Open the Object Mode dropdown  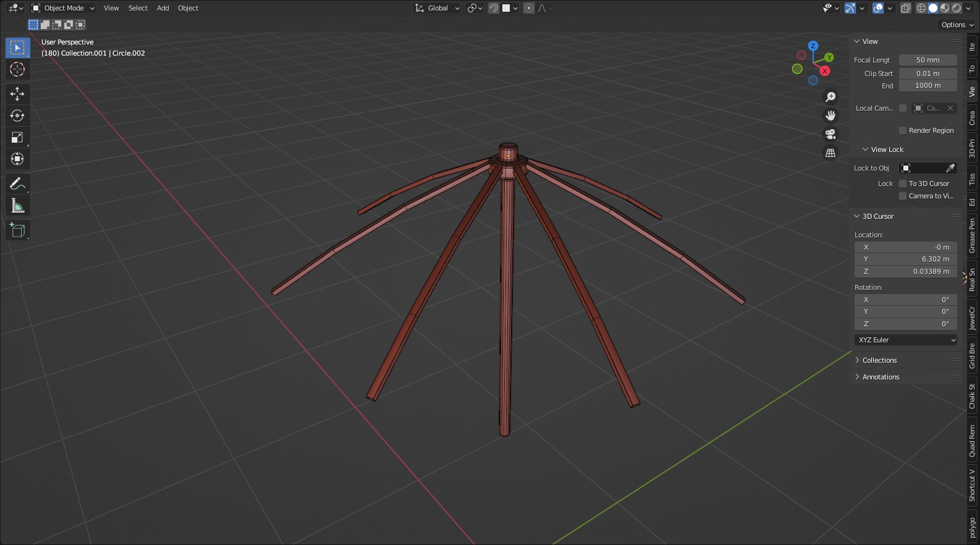click(x=63, y=8)
